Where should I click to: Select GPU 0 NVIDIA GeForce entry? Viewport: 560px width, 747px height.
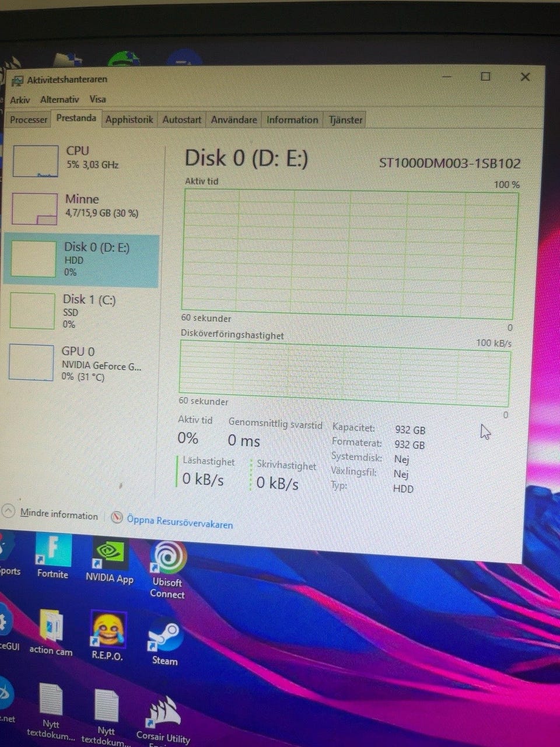click(81, 363)
